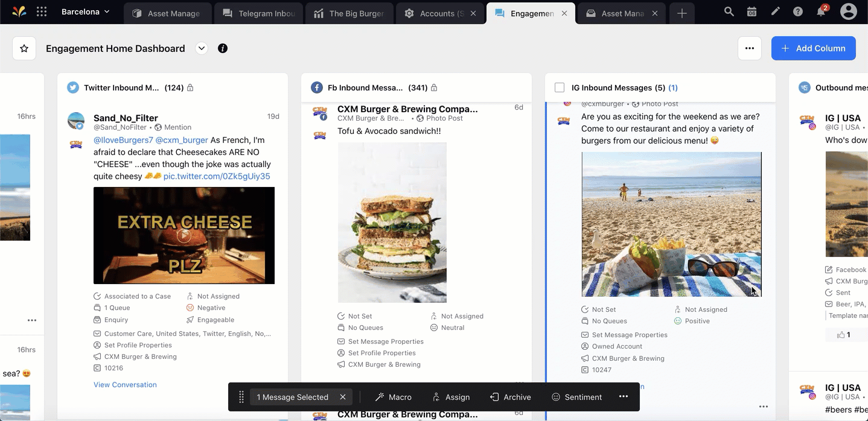The image size is (868, 421).
Task: Change Negative sentiment on tweet
Action: click(x=206, y=308)
